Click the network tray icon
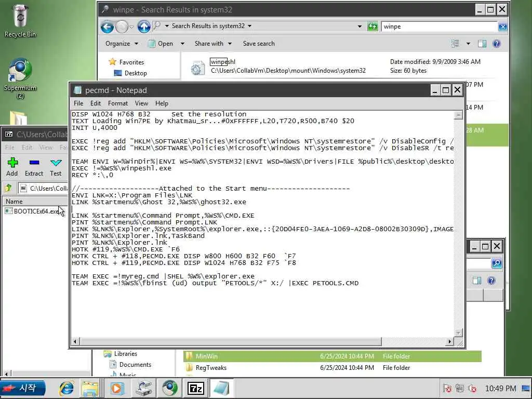This screenshot has height=399, width=532. (x=460, y=388)
